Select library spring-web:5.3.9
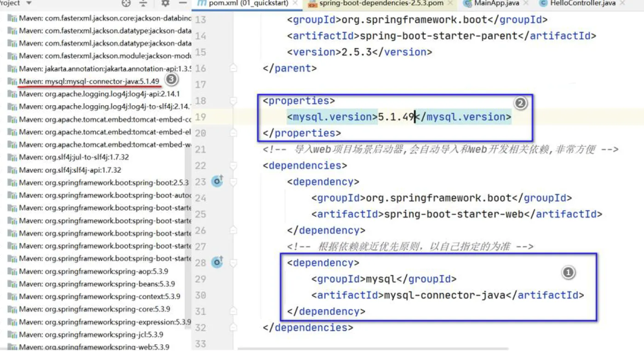Image resolution: width=644 pixels, height=351 pixels. click(94, 347)
